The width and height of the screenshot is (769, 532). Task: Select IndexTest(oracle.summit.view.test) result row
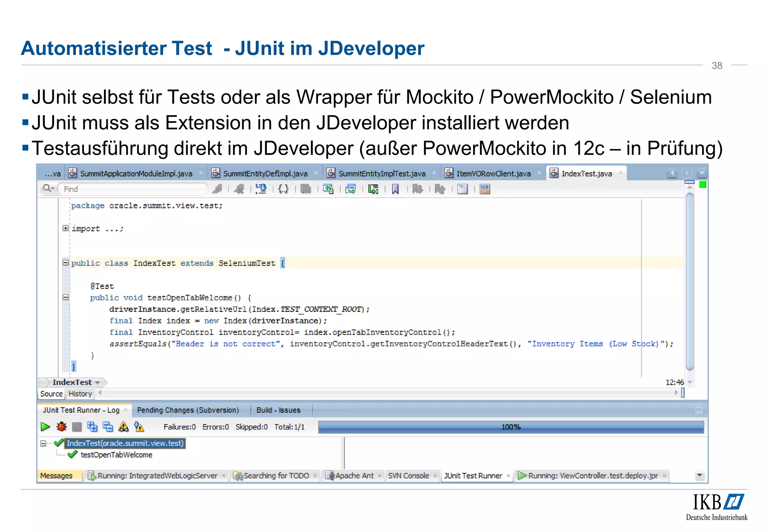(x=125, y=443)
